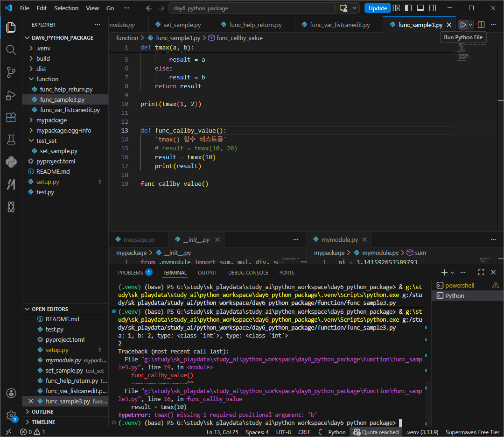Open pyproject.toml in the explorer tree

[x=65, y=162]
